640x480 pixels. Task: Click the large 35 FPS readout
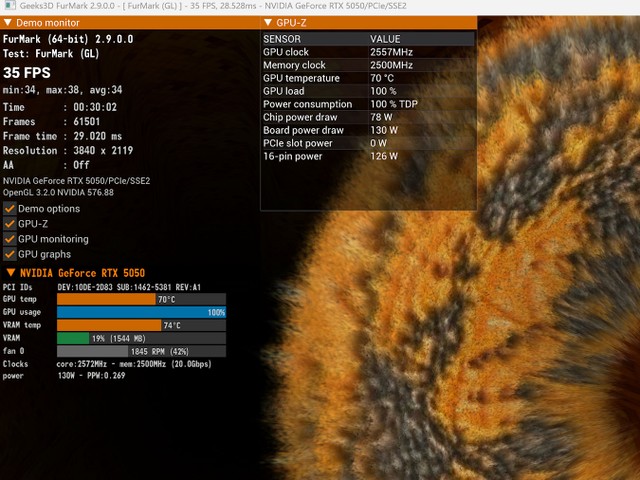point(27,73)
